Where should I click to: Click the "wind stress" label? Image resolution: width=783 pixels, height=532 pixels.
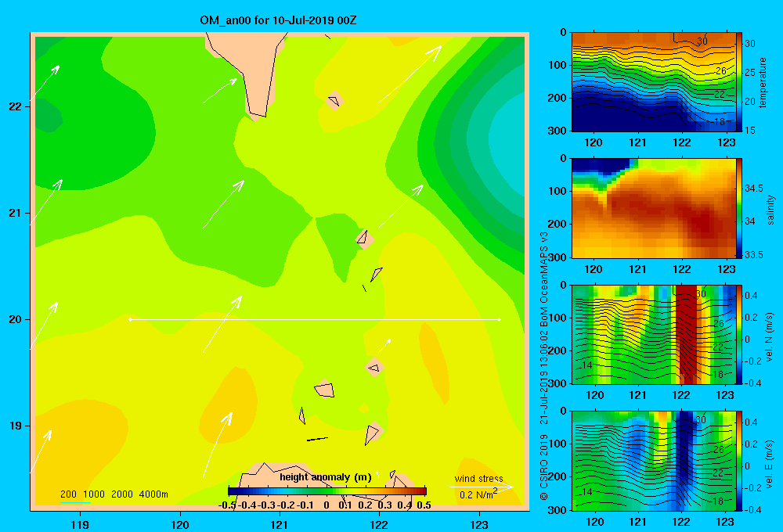coord(479,478)
